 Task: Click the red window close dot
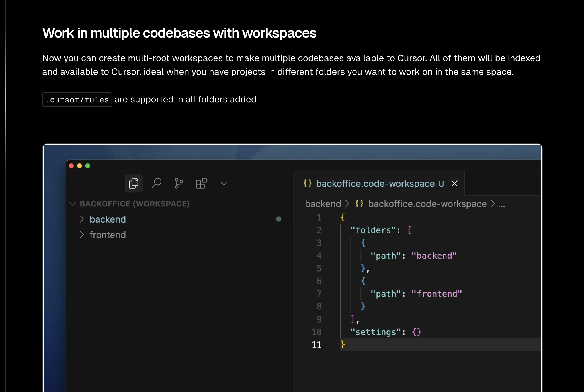[71, 166]
